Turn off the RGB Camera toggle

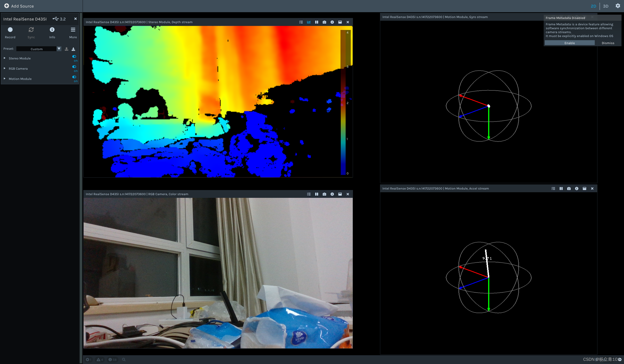click(x=74, y=67)
